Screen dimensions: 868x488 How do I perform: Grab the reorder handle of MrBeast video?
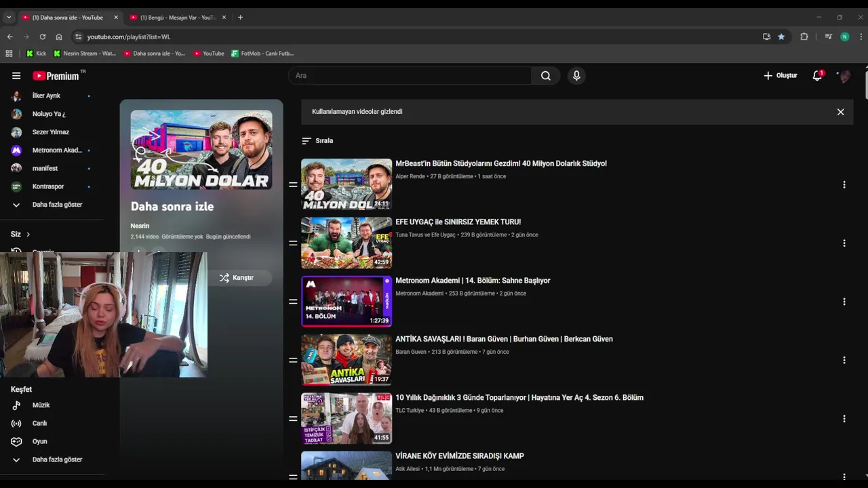[x=293, y=184]
